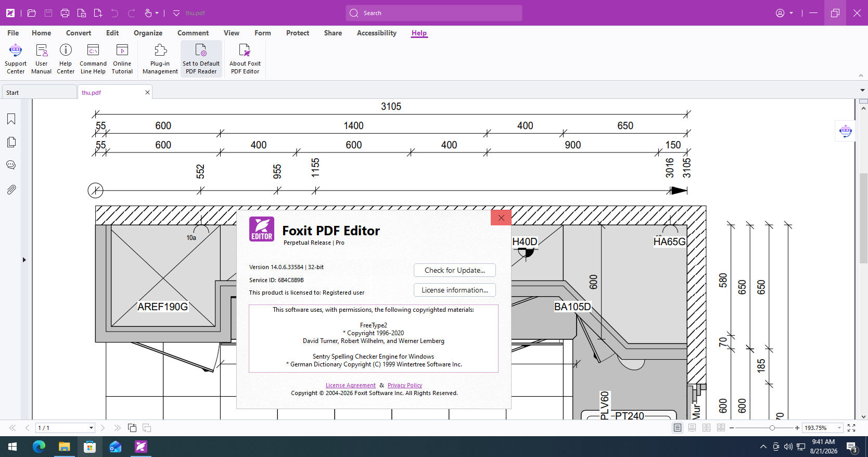Go to previous page arrow
The image size is (868, 457).
27,428
